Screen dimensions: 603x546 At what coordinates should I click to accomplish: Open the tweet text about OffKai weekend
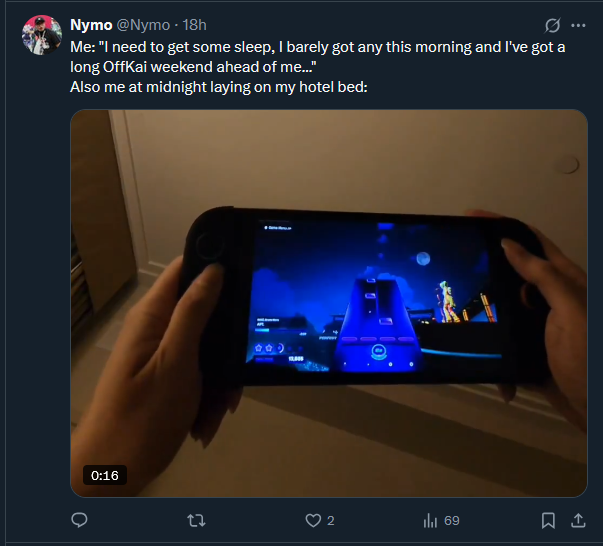(x=318, y=57)
